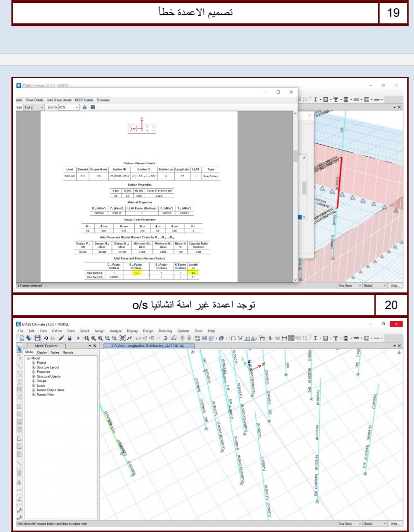Open the Detailing menu
The height and width of the screenshot is (532, 414).
(x=165, y=331)
